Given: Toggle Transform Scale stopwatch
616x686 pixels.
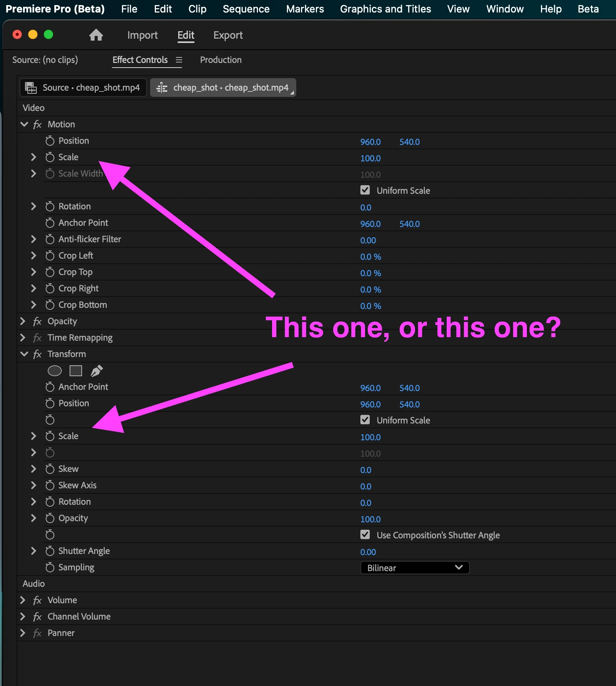Looking at the screenshot, I should 50,436.
